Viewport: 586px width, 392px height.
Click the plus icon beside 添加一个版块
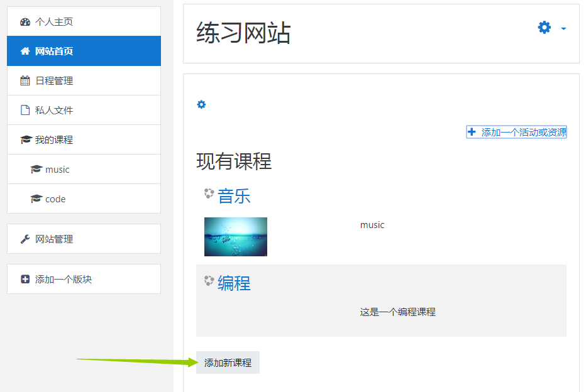click(x=25, y=280)
